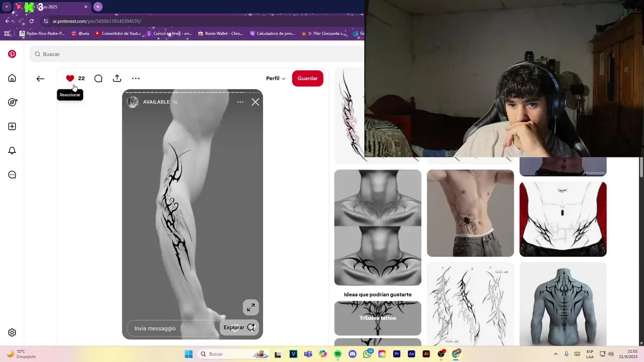Open Premiere Pro from the taskbar
Image resolution: width=644 pixels, height=362 pixels.
(x=396, y=354)
